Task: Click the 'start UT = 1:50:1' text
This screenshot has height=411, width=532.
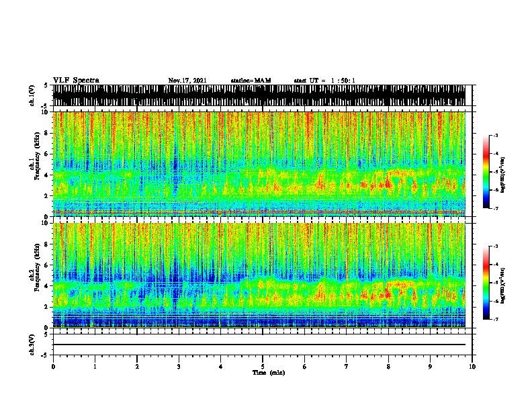Action: tap(324, 81)
